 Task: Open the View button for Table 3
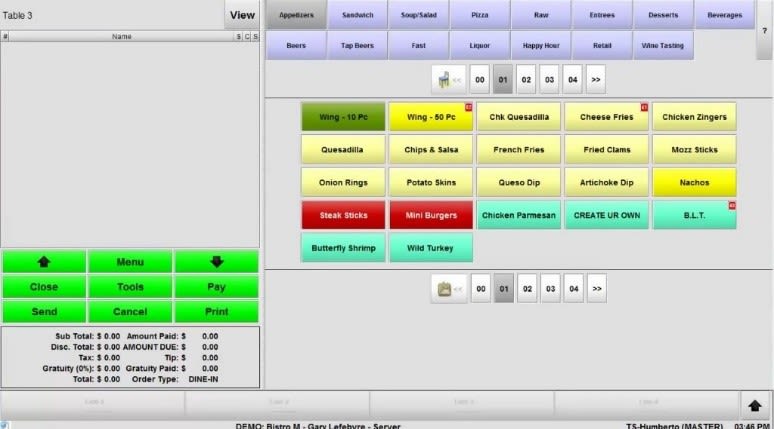pos(242,15)
